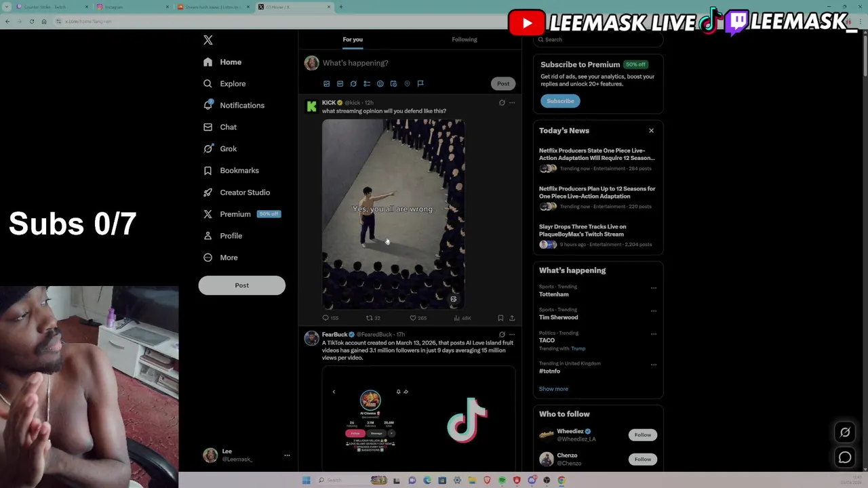The image size is (868, 488).
Task: Open the More menu in the sidebar
Action: (220, 257)
